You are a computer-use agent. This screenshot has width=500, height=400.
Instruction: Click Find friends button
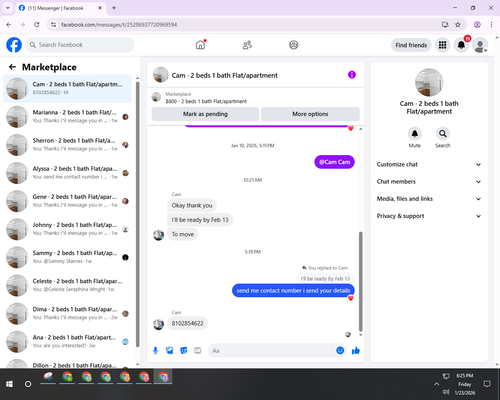[411, 45]
